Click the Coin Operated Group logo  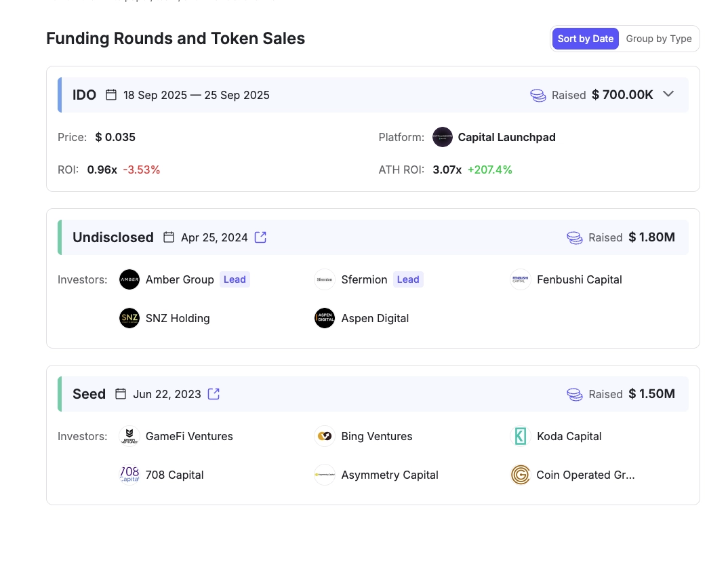521,475
